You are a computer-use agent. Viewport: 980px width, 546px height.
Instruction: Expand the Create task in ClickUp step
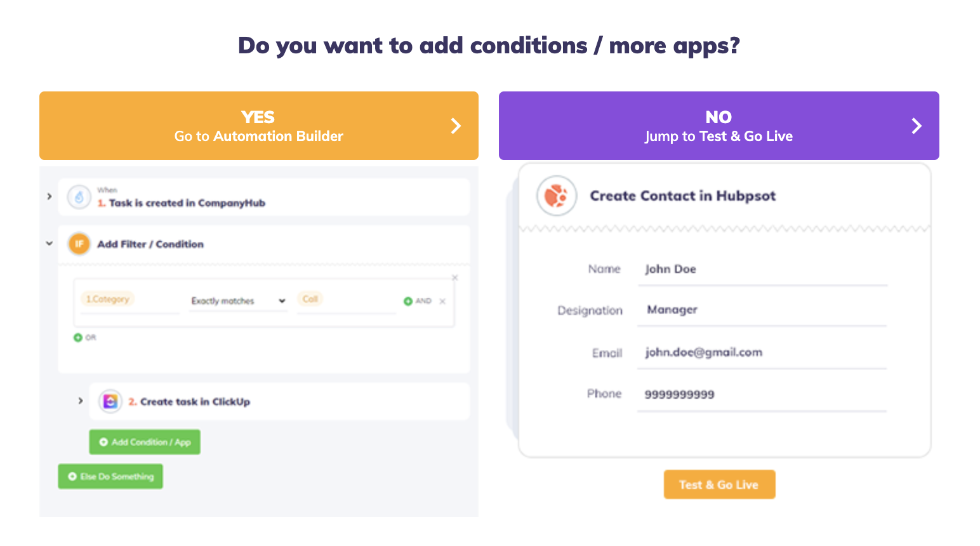pyautogui.click(x=81, y=401)
